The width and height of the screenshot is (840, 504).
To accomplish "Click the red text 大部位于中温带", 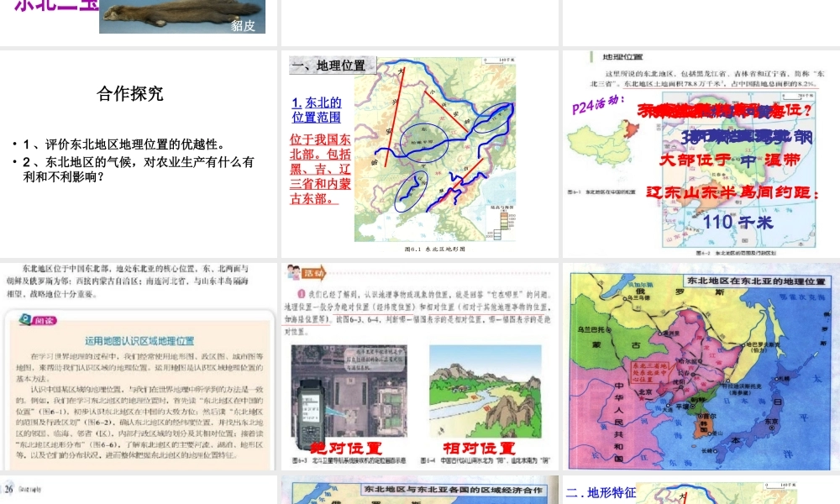I will coord(730,160).
